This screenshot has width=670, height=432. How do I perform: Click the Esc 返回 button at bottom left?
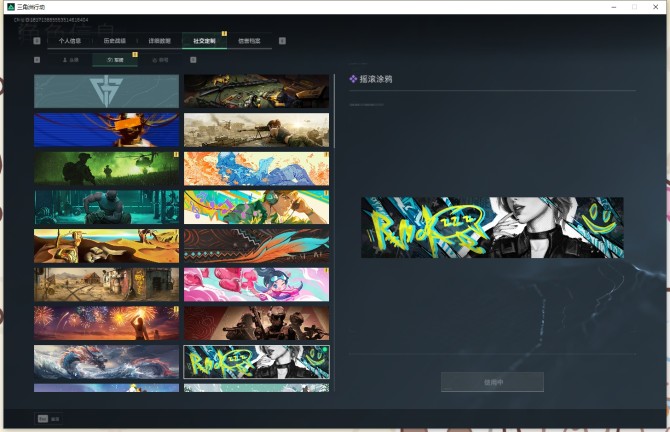[49, 419]
